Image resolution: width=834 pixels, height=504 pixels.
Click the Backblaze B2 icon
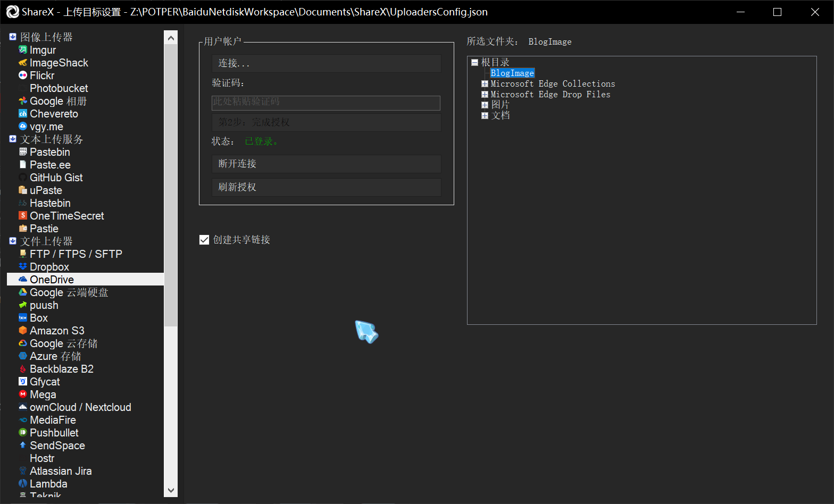pos(23,369)
